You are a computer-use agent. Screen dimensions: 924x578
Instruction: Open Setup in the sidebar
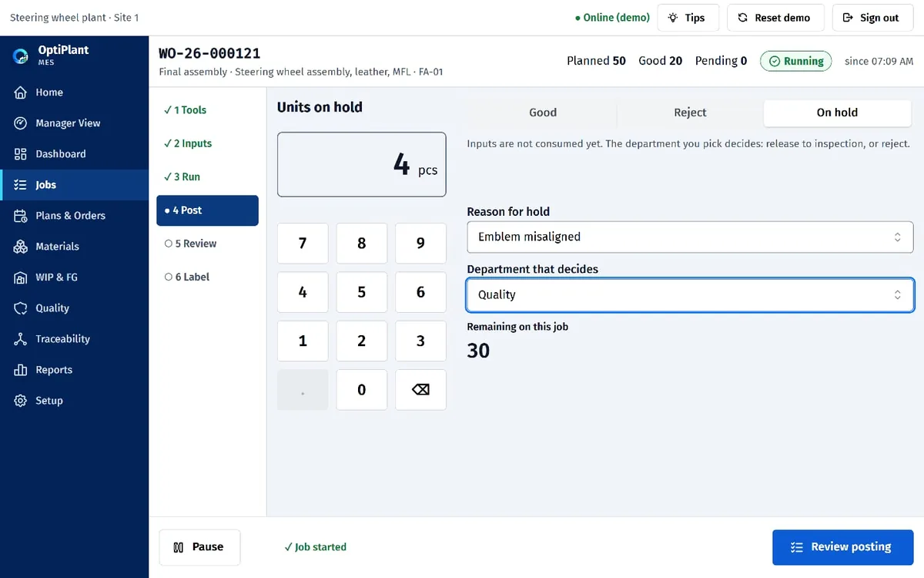(x=74, y=401)
